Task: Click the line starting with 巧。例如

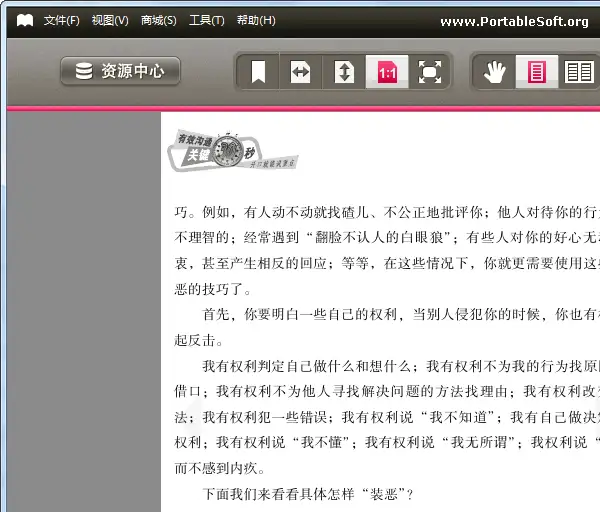Action: pyautogui.click(x=387, y=212)
